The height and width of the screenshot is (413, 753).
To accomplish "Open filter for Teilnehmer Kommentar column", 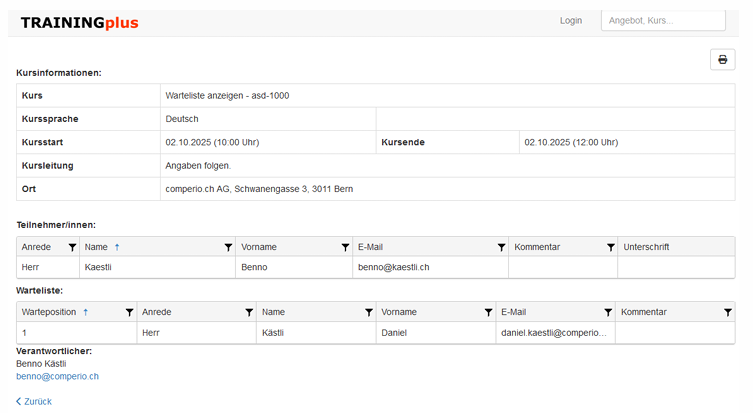I will tap(610, 247).
